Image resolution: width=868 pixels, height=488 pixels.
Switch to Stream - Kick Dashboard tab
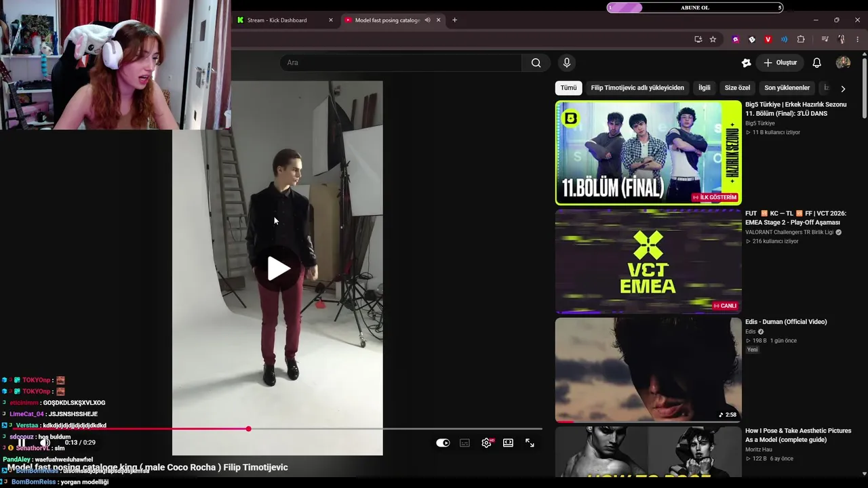284,20
